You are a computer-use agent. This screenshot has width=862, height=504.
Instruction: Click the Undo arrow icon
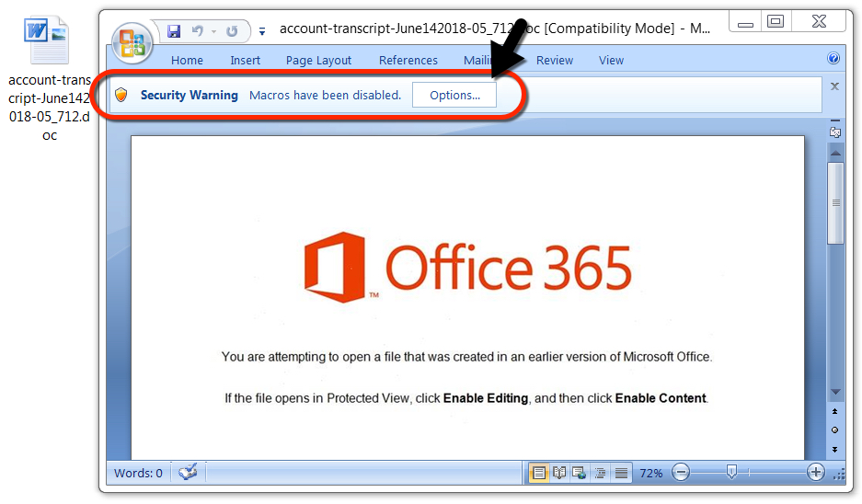point(198,31)
